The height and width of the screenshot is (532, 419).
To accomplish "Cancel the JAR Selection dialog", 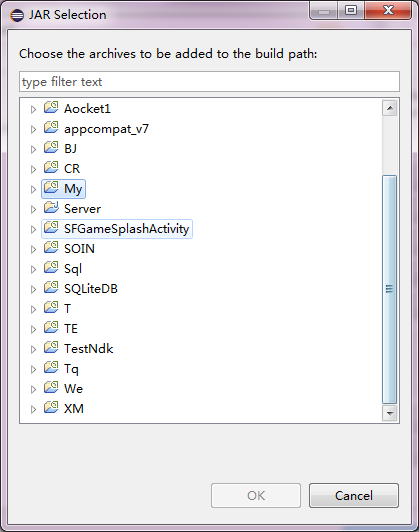I will pos(354,496).
